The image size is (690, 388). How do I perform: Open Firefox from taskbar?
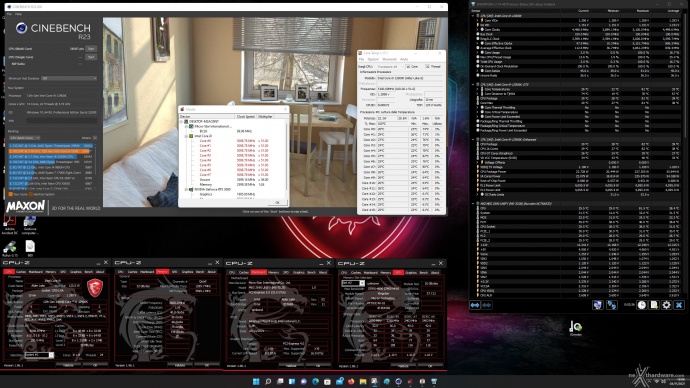(x=351, y=381)
